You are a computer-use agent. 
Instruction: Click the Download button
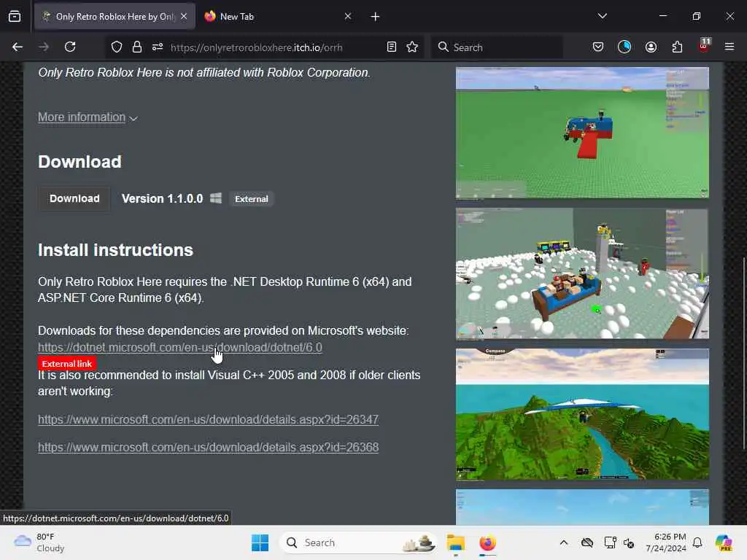pyautogui.click(x=74, y=198)
